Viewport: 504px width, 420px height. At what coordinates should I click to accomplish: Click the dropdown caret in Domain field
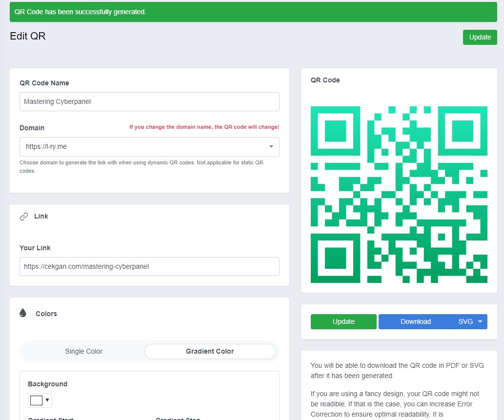click(x=271, y=146)
